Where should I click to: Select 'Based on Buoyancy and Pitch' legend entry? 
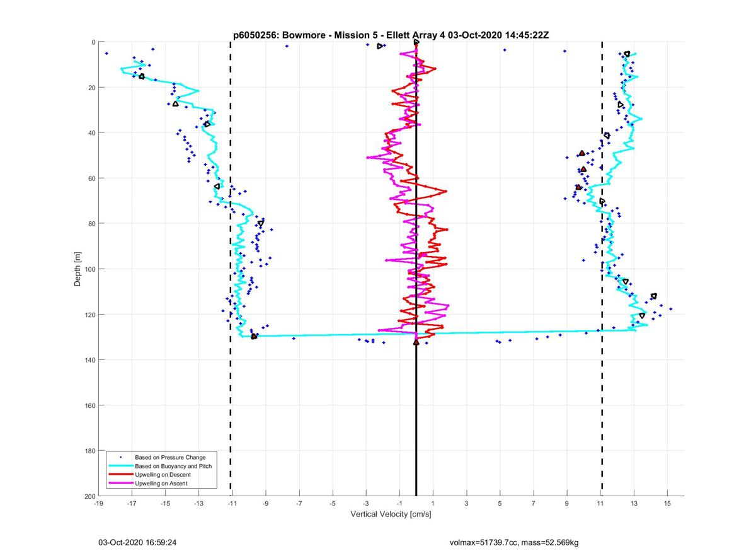[x=173, y=466]
